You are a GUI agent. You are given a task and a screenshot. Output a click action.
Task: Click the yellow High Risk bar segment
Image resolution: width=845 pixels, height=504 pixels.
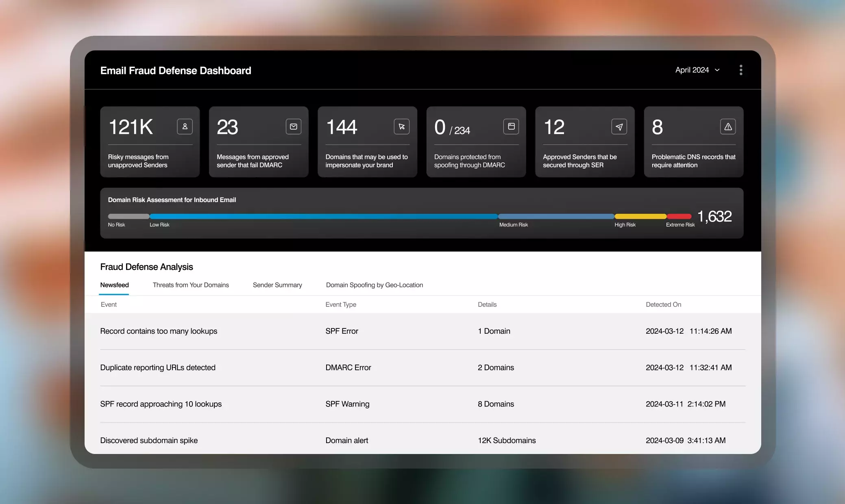coord(640,216)
